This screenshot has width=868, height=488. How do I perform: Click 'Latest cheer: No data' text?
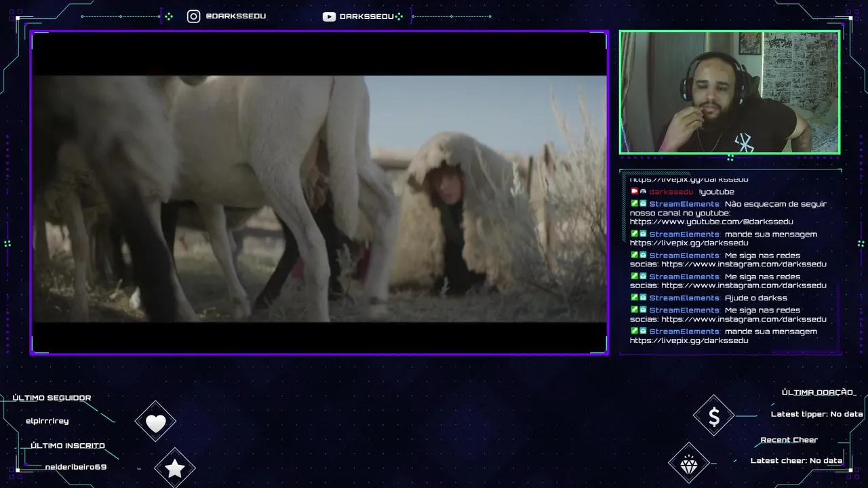tap(796, 461)
